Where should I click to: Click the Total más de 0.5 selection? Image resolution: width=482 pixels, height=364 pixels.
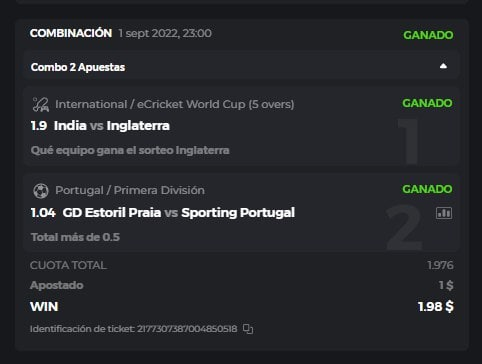pos(75,237)
